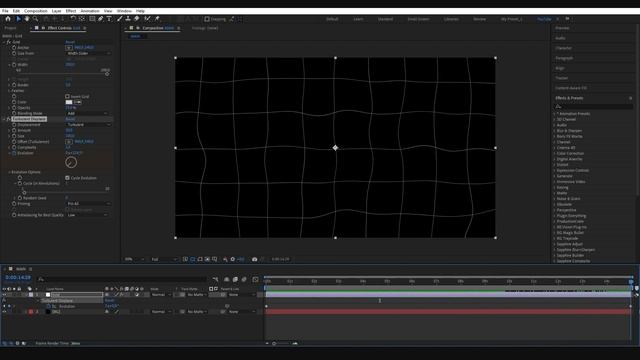Click the Width slider handle
640x360 pixels.
click(107, 74)
